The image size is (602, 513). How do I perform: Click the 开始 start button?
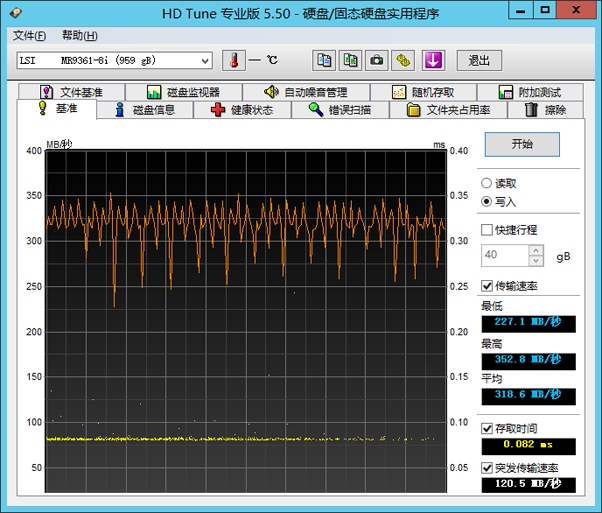coord(522,144)
